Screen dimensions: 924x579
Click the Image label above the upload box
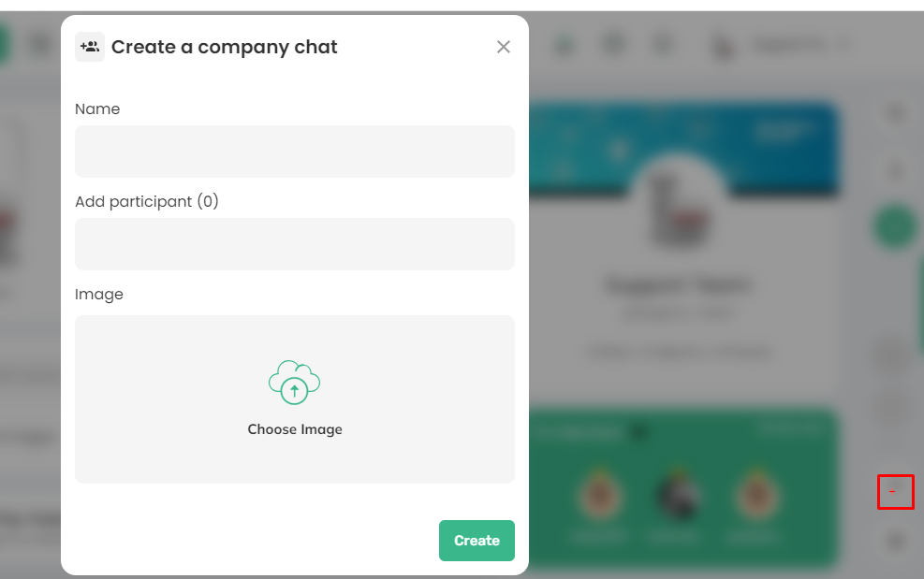click(99, 295)
